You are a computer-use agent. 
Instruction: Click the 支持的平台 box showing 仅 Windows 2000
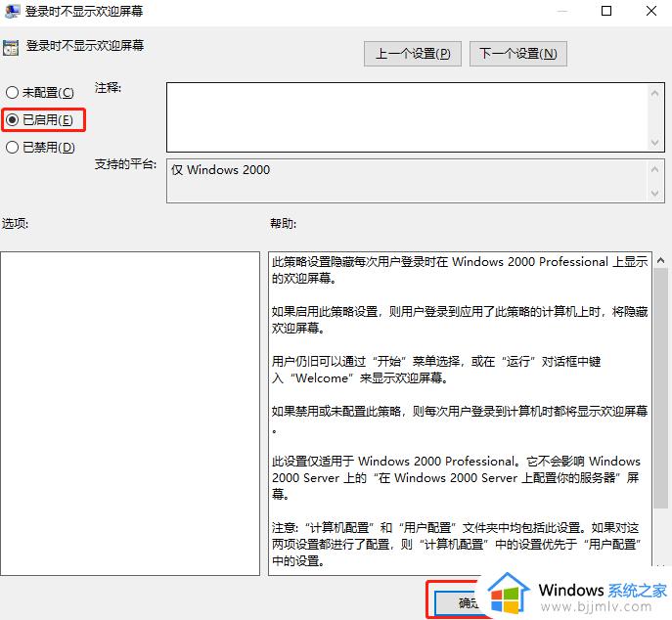(x=407, y=180)
